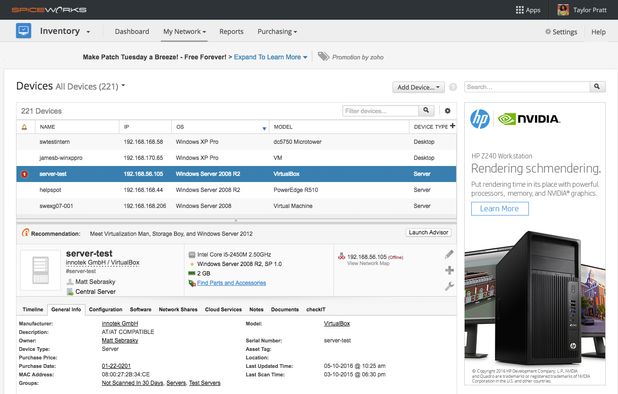Switch to the Network Shares tab

[178, 310]
